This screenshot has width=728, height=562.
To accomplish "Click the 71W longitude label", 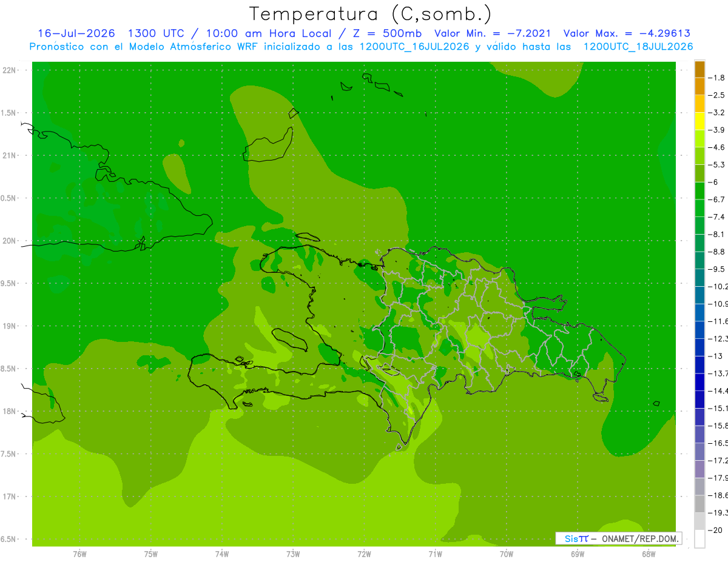I will pyautogui.click(x=435, y=554).
